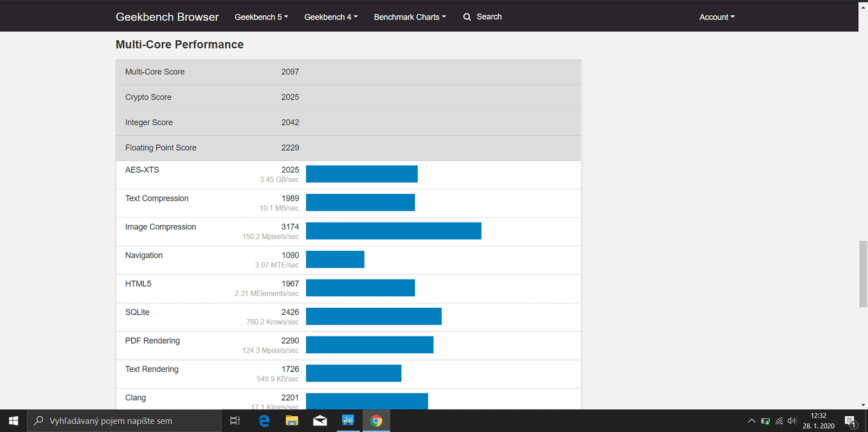Click the 150.2 Mpixels/sec throughput text
Image resolution: width=868 pixels, height=432 pixels.
[x=271, y=237]
